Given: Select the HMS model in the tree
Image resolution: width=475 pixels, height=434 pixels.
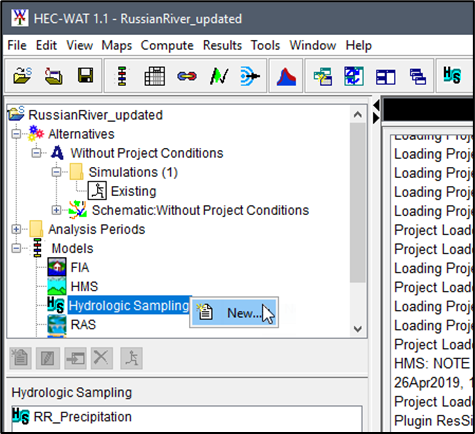Looking at the screenshot, I should pyautogui.click(x=84, y=286).
